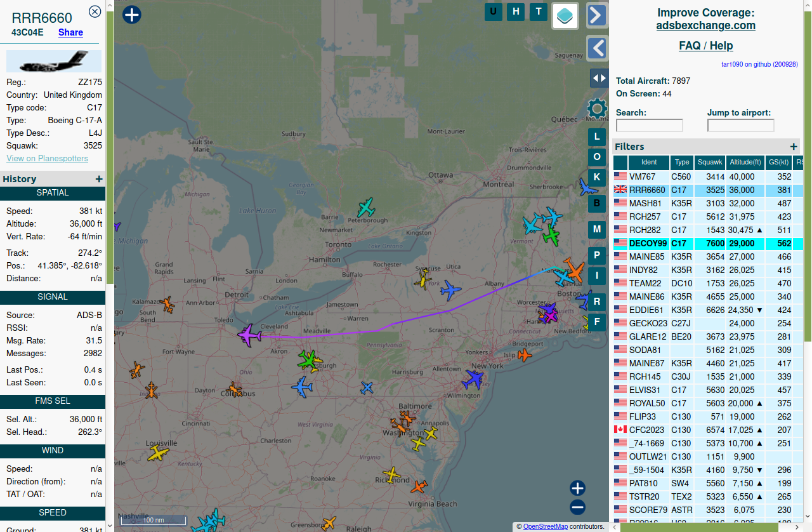Select the VM767 row in table
The width and height of the screenshot is (812, 532).
coord(708,176)
